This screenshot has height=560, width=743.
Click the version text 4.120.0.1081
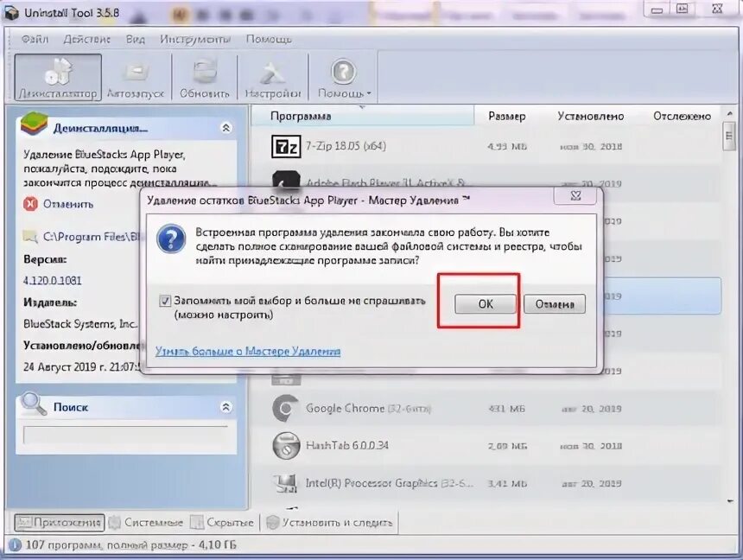click(52, 280)
